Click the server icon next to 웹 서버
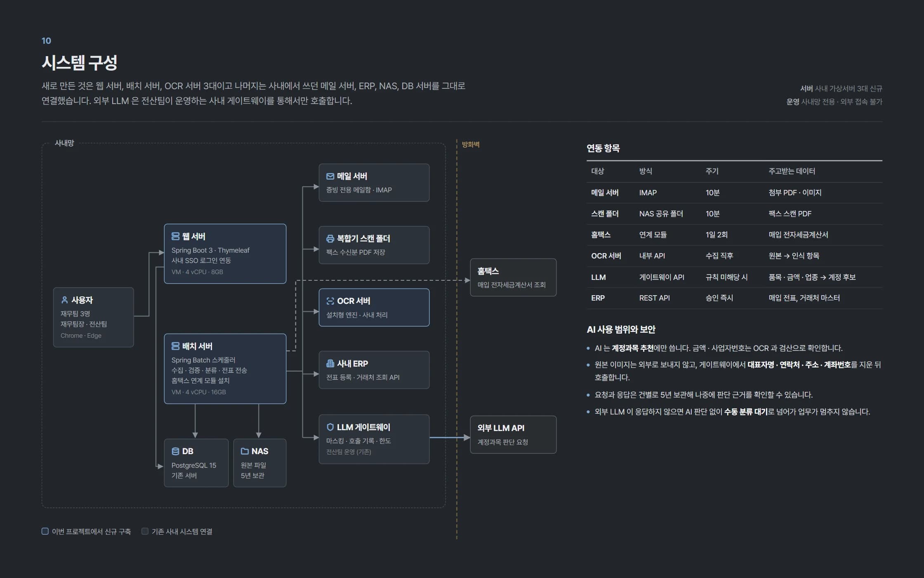This screenshot has height=578, width=924. [x=175, y=236]
